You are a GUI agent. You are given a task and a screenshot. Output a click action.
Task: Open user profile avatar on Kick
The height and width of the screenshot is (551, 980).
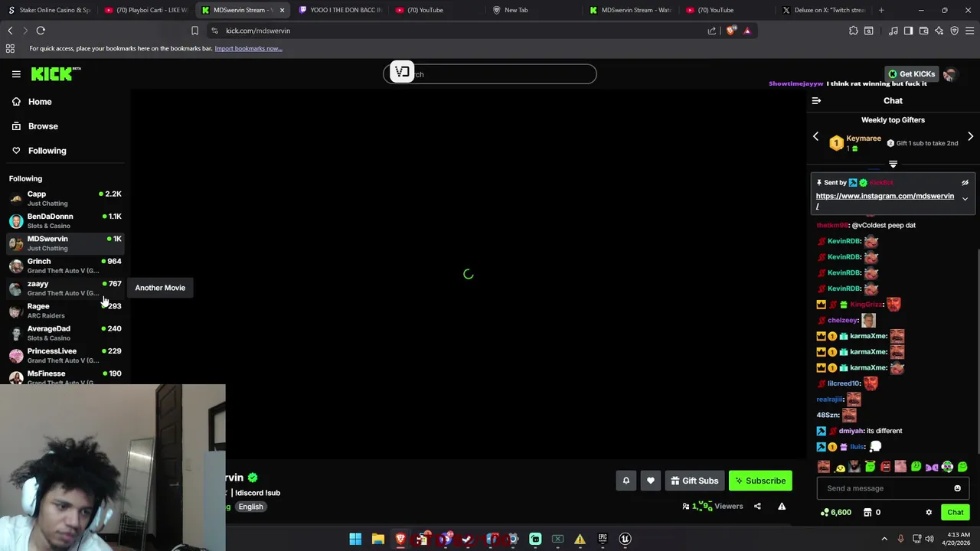click(x=949, y=74)
